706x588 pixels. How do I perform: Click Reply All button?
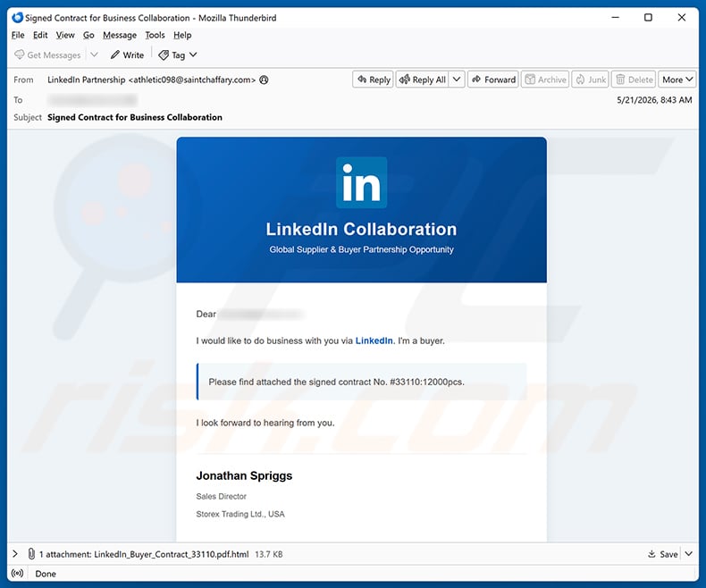click(423, 80)
